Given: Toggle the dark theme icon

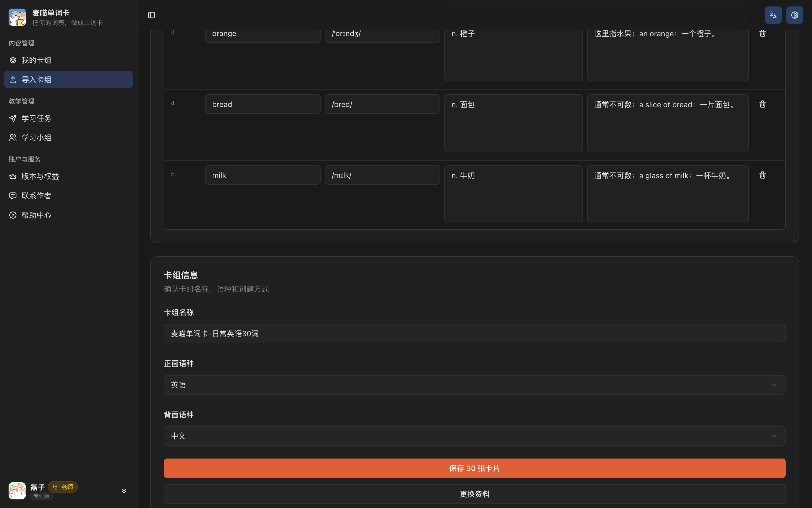Looking at the screenshot, I should (x=795, y=15).
